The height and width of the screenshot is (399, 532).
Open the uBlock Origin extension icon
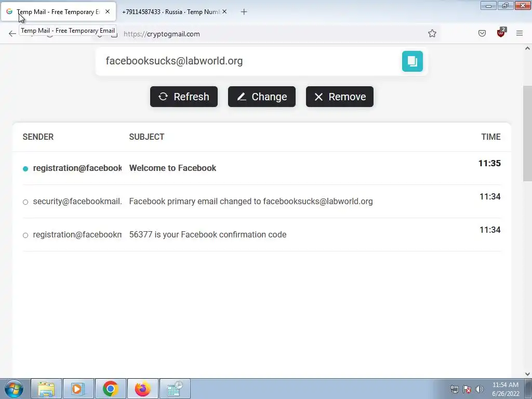501,33
